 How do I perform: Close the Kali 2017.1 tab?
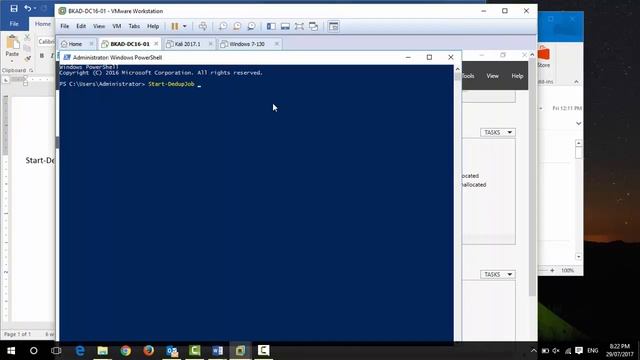pos(211,44)
